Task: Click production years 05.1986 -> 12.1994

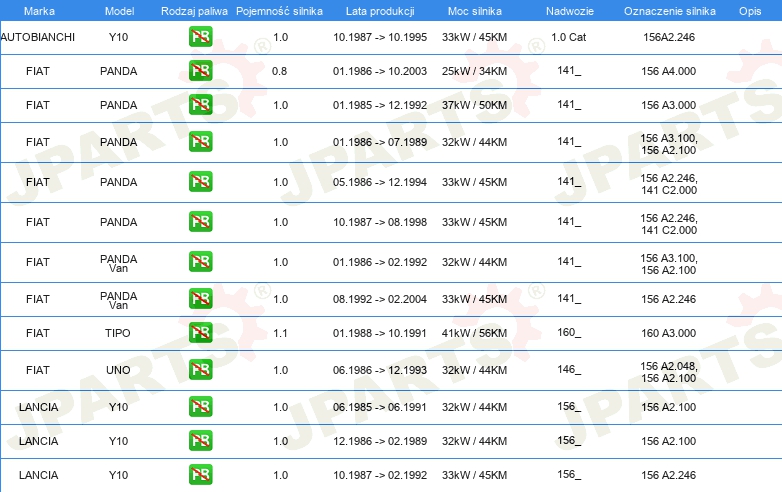Action: (380, 182)
